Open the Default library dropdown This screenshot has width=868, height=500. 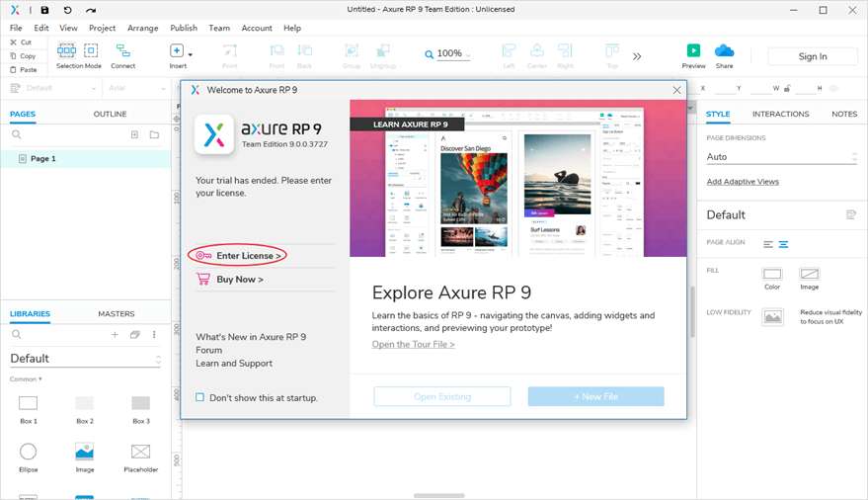pyautogui.click(x=83, y=359)
